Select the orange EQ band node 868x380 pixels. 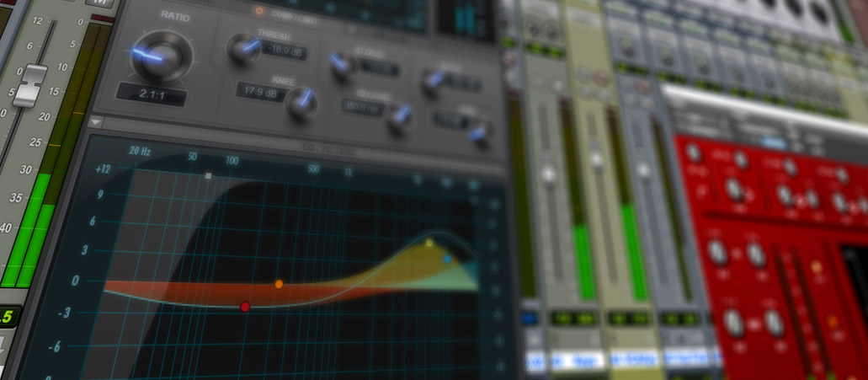(279, 285)
